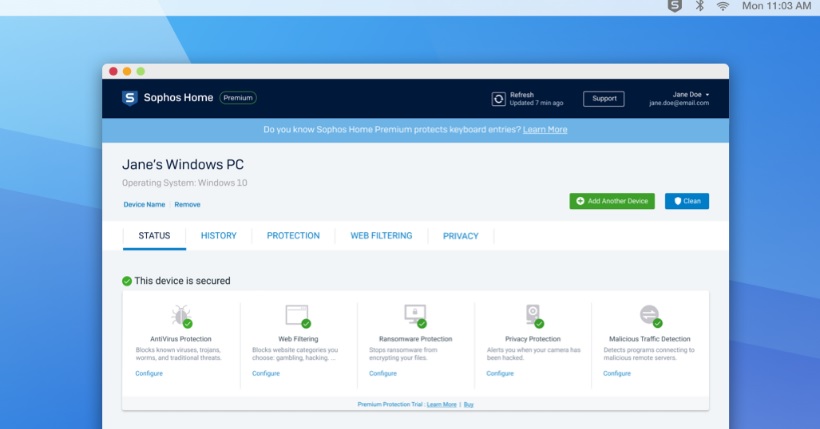Click the Buy link in trial footer
Image resolution: width=820 pixels, height=429 pixels.
[469, 404]
